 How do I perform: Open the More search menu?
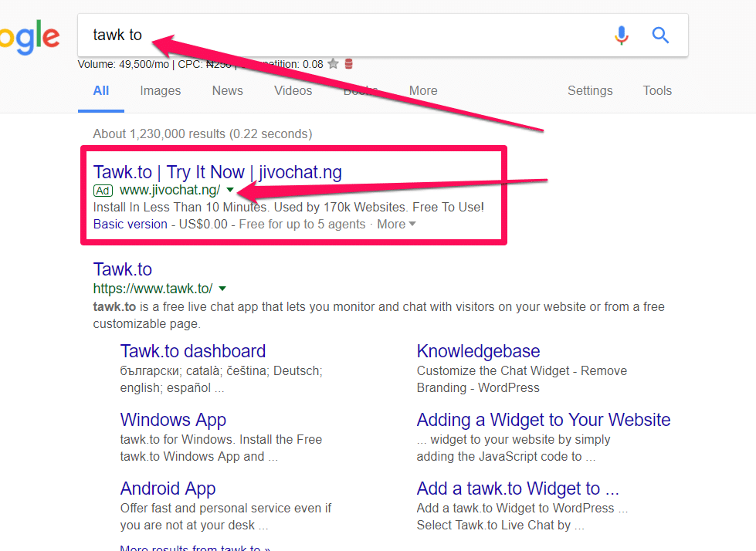(x=423, y=90)
